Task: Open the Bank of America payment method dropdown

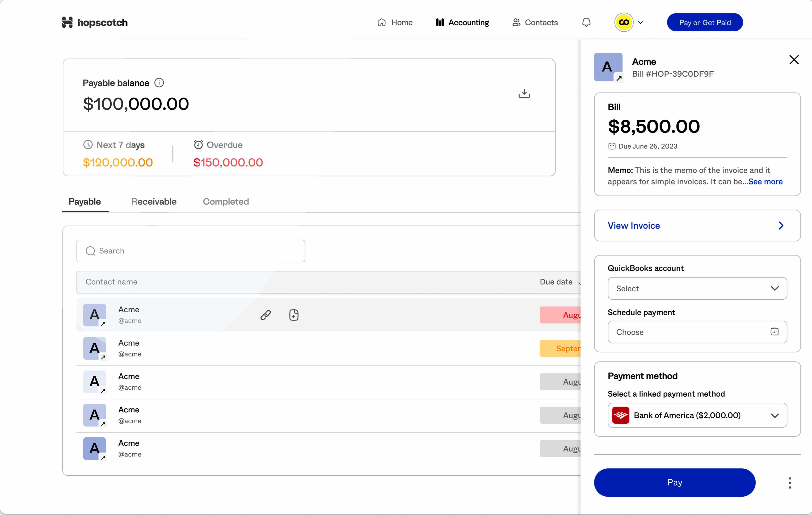Action: 697,415
